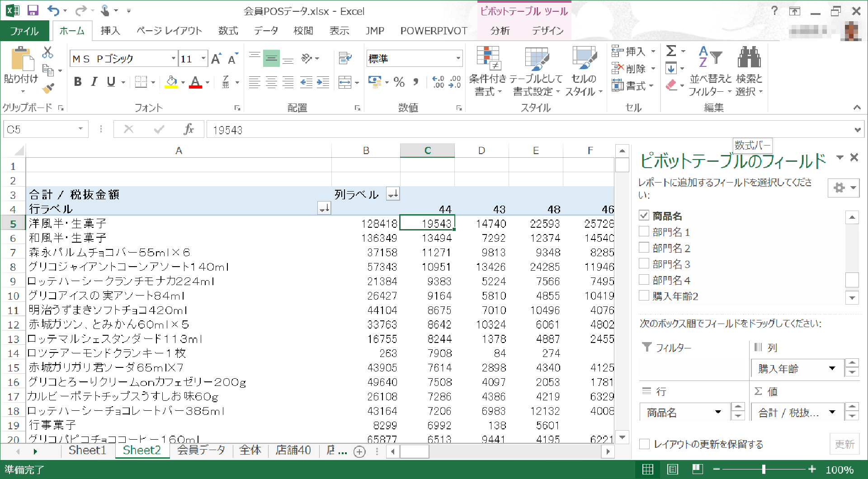The image size is (868, 479).
Task: Open the number format 標準 dropdown
Action: [x=458, y=58]
